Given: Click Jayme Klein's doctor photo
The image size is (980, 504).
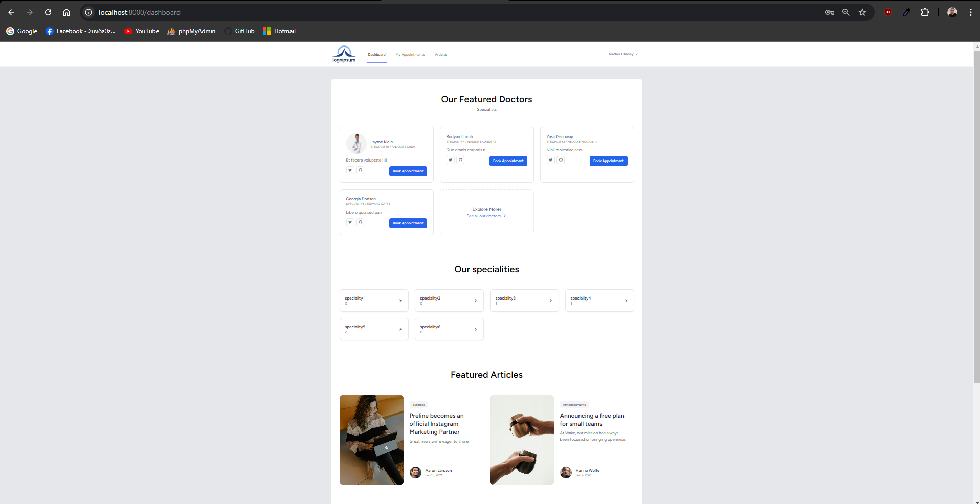Looking at the screenshot, I should coord(356,144).
